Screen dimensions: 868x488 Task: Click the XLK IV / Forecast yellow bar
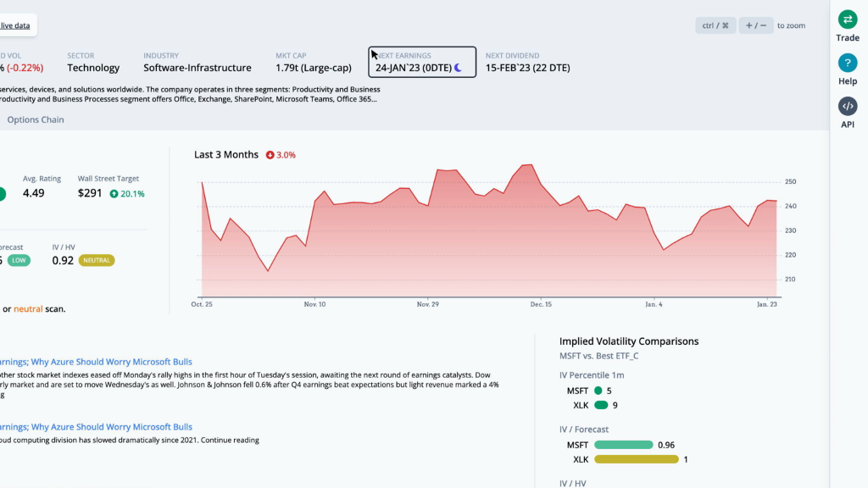click(x=637, y=459)
